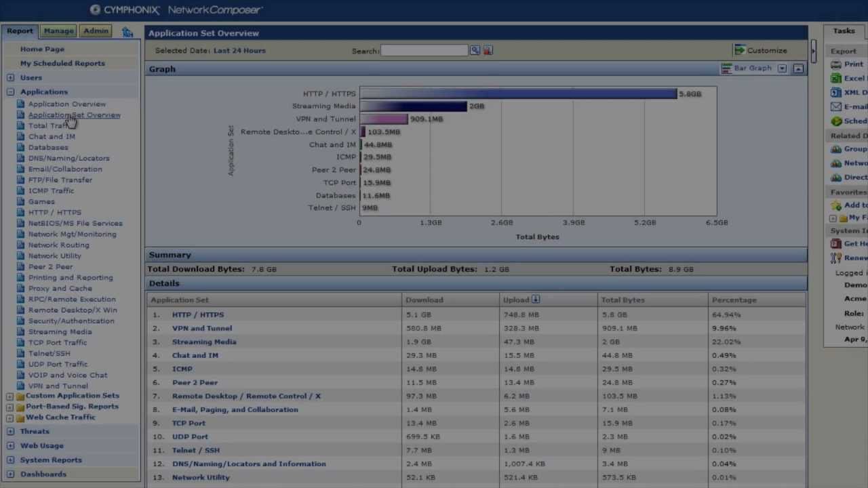The width and height of the screenshot is (868, 488).
Task: Expand My Favorites folder in Tasks
Action: click(833, 218)
